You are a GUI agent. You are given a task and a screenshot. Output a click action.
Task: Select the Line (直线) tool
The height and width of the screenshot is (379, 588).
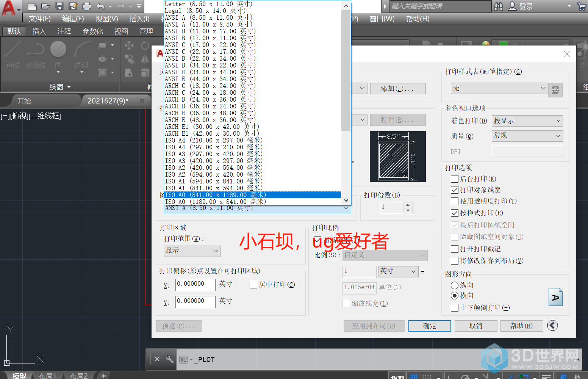point(13,55)
